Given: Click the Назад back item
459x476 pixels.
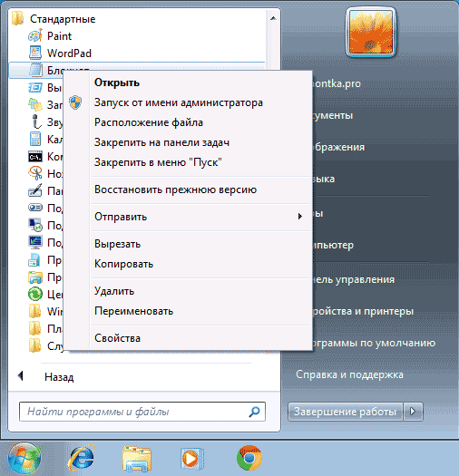Looking at the screenshot, I should 59,377.
